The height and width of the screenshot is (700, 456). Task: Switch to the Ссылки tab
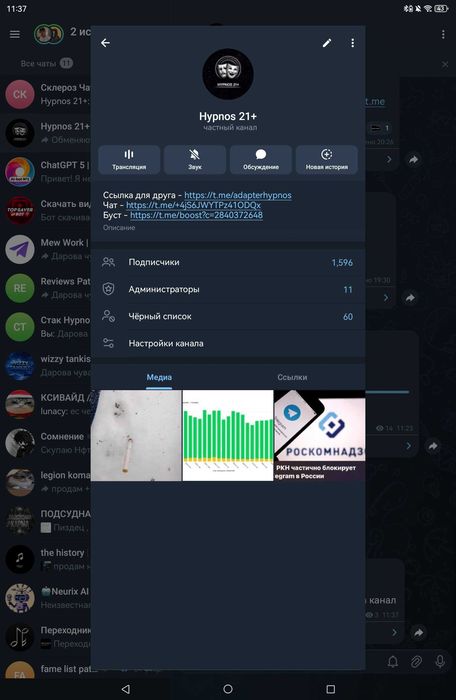tap(292, 377)
